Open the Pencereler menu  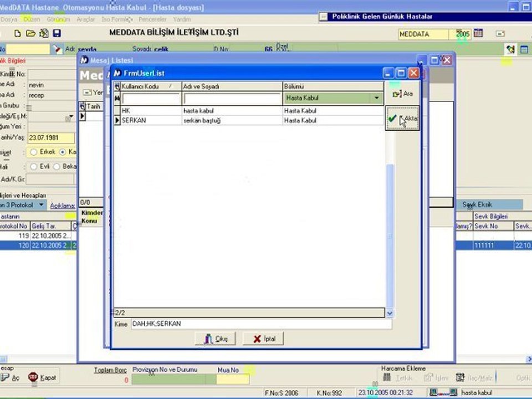pos(152,19)
